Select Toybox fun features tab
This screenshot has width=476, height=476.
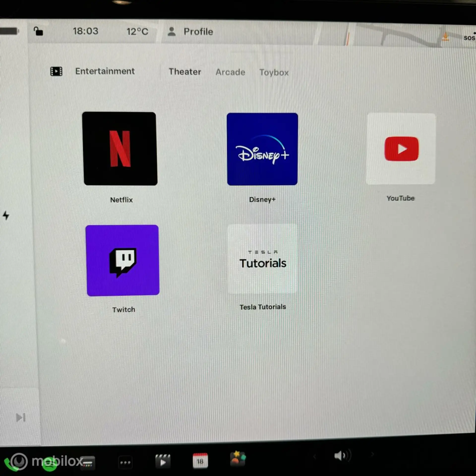pyautogui.click(x=274, y=72)
